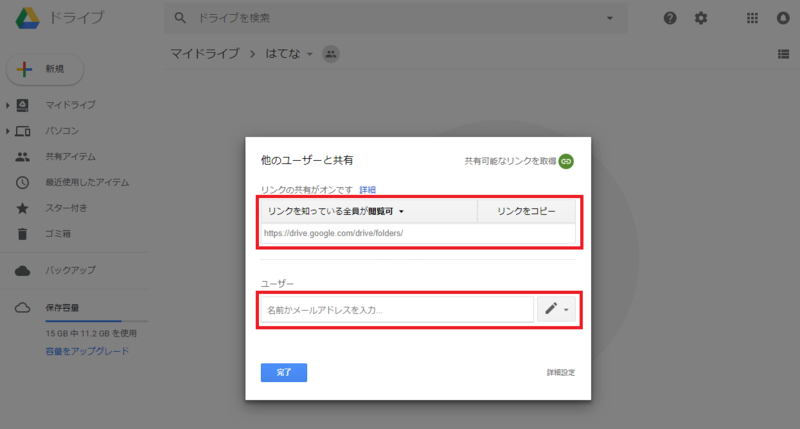Open the 詳細設定 link
The height and width of the screenshot is (429, 800).
click(x=561, y=372)
